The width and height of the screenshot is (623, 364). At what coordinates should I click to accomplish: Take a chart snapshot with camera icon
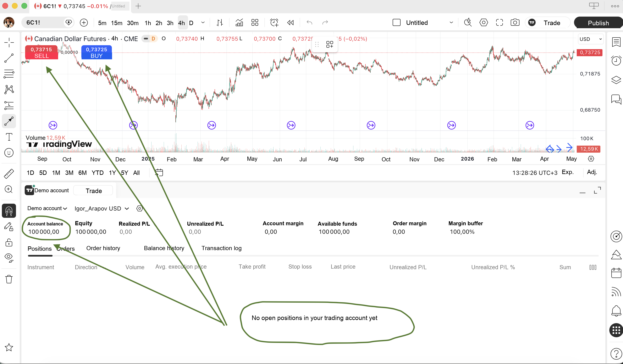click(x=515, y=23)
